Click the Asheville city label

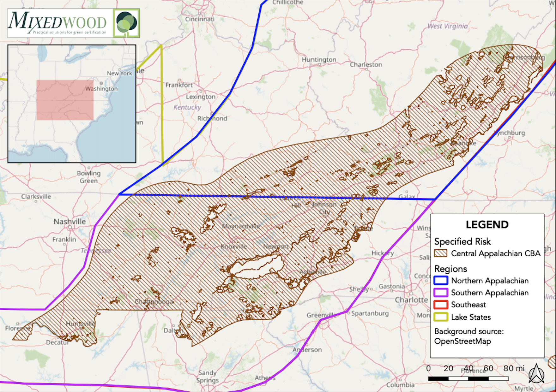[313, 271]
